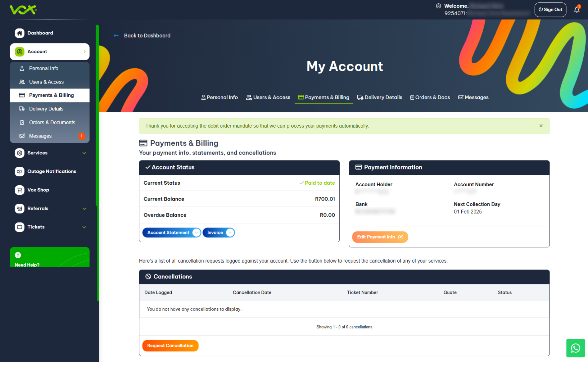
Task: Click the Vox logo
Action: pos(23,10)
